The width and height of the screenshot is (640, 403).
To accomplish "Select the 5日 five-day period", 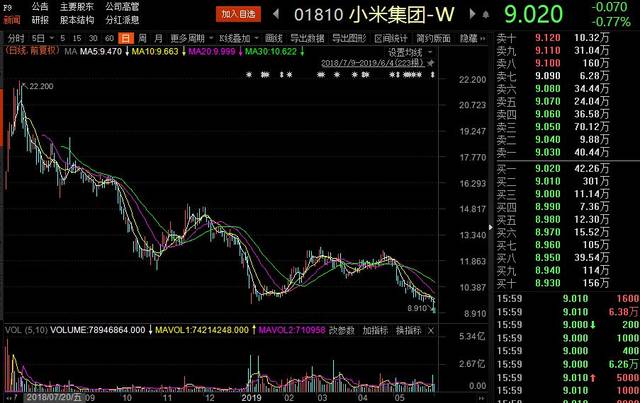I will [x=39, y=38].
